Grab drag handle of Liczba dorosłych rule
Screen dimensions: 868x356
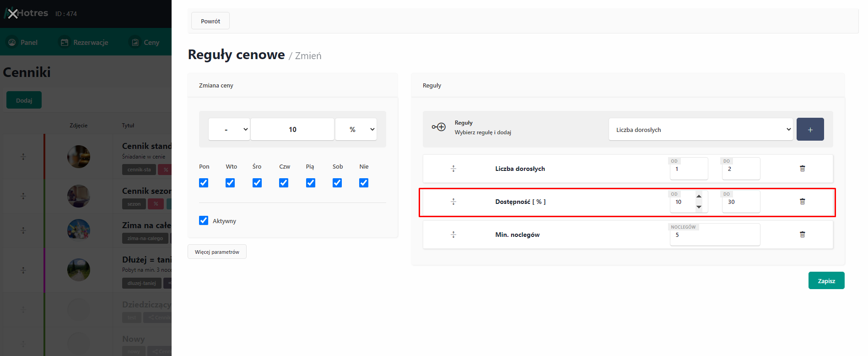[453, 169]
